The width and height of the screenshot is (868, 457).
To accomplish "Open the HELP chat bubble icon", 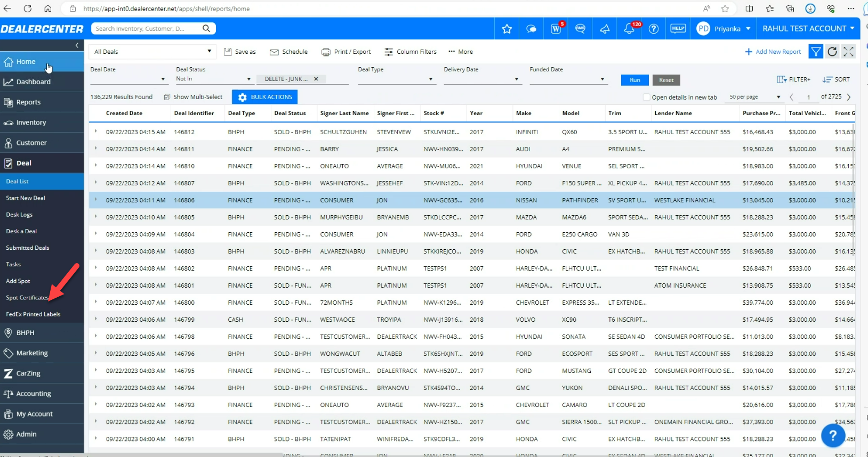I will click(x=678, y=29).
